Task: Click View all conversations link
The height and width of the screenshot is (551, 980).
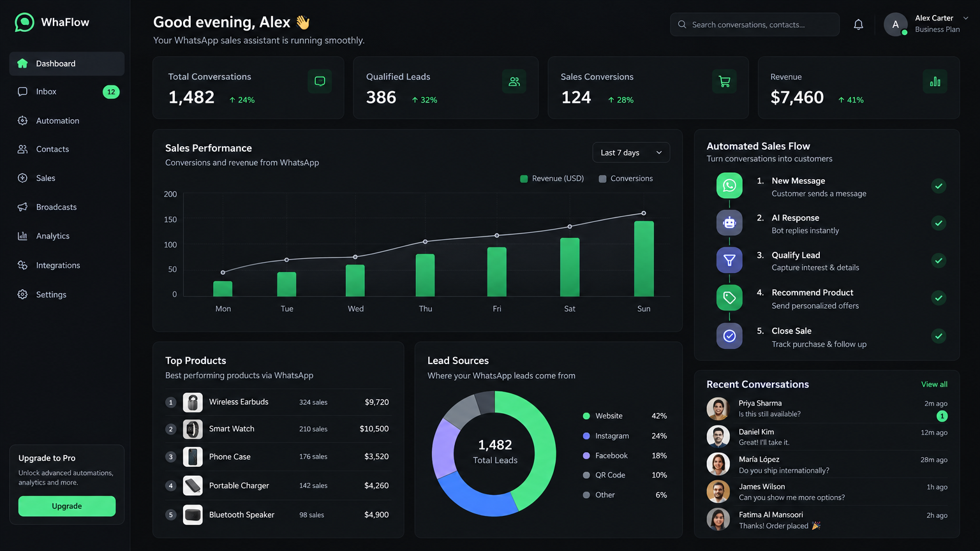Action: 934,385
